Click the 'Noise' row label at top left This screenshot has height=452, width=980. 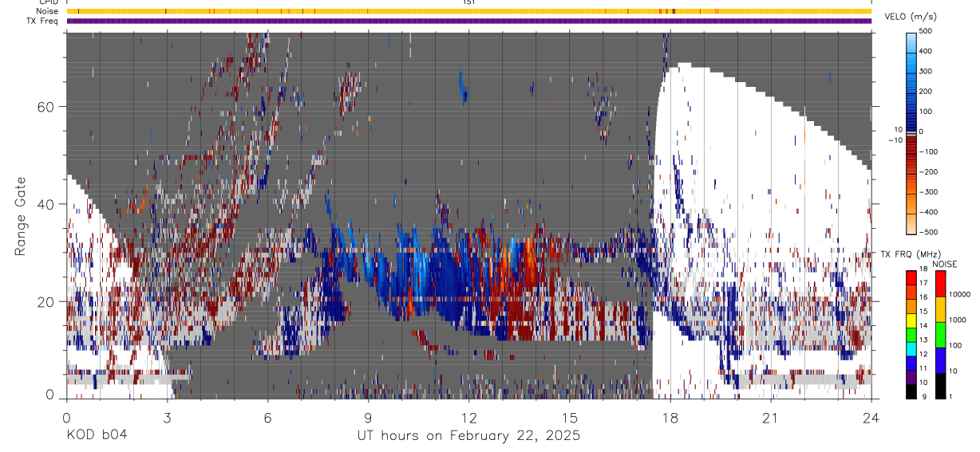[x=48, y=11]
